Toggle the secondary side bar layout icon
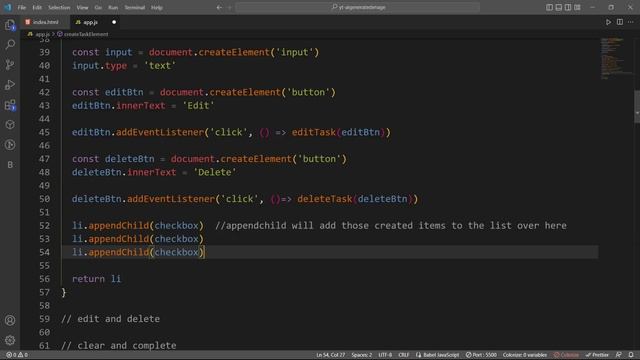Viewport: 640px width, 360px height. tap(568, 7)
